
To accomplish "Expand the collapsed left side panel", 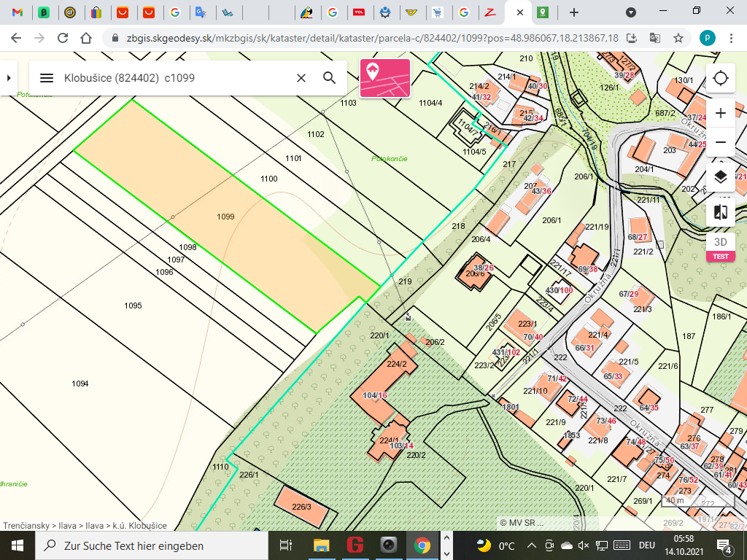I will pos(8,77).
